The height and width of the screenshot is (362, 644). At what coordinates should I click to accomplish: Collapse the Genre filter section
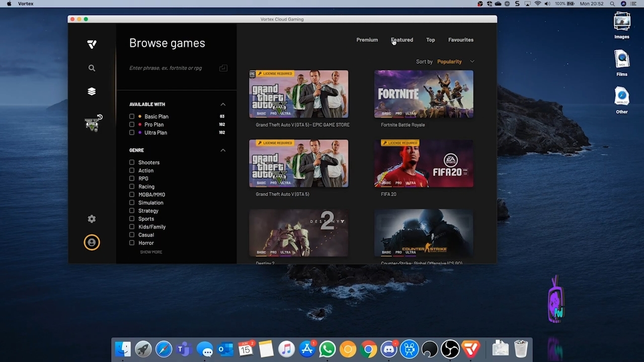point(223,150)
